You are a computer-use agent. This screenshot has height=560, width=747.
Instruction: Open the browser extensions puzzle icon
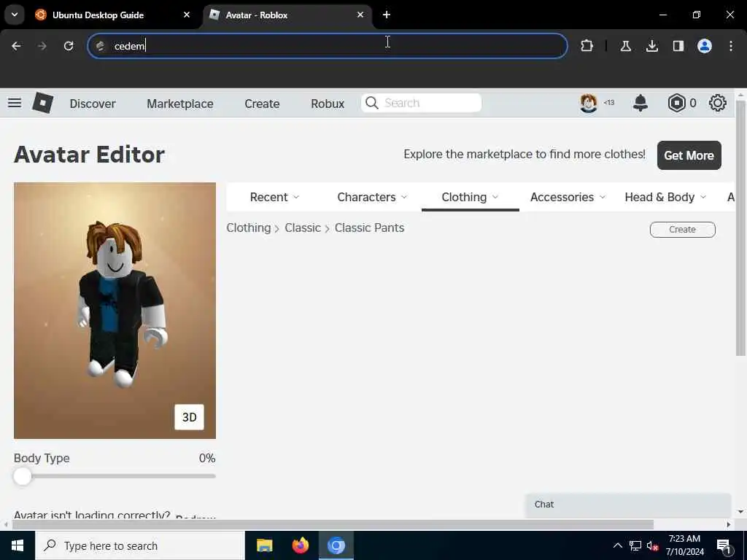point(587,46)
